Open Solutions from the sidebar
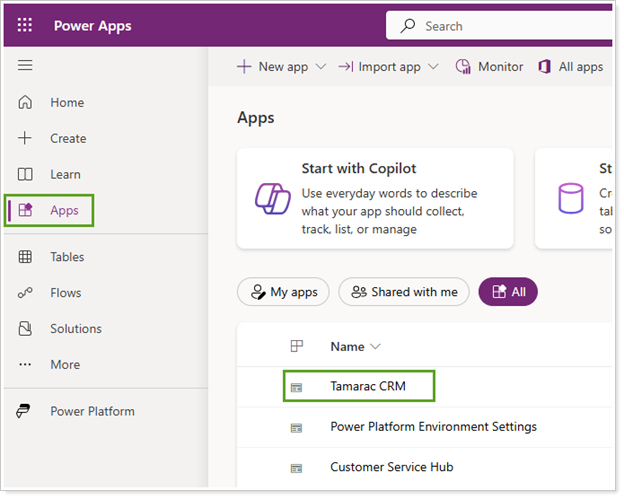The height and width of the screenshot is (499, 624). click(75, 329)
